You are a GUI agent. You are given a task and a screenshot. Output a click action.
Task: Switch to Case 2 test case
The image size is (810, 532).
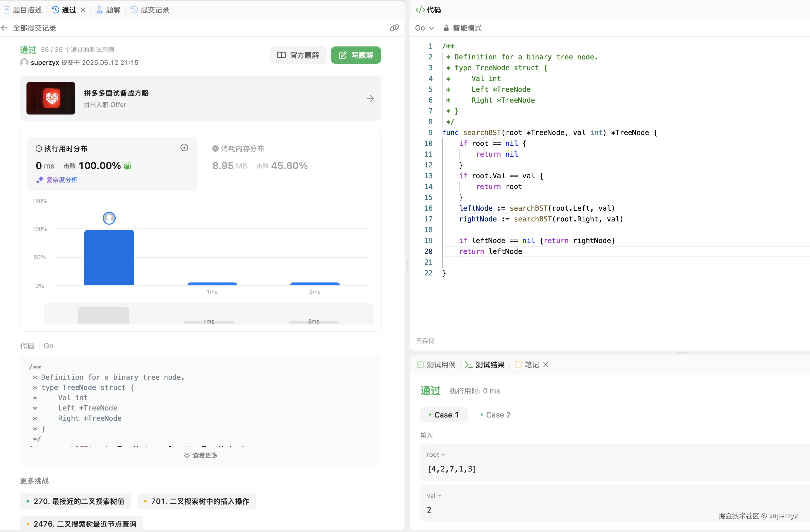[495, 415]
